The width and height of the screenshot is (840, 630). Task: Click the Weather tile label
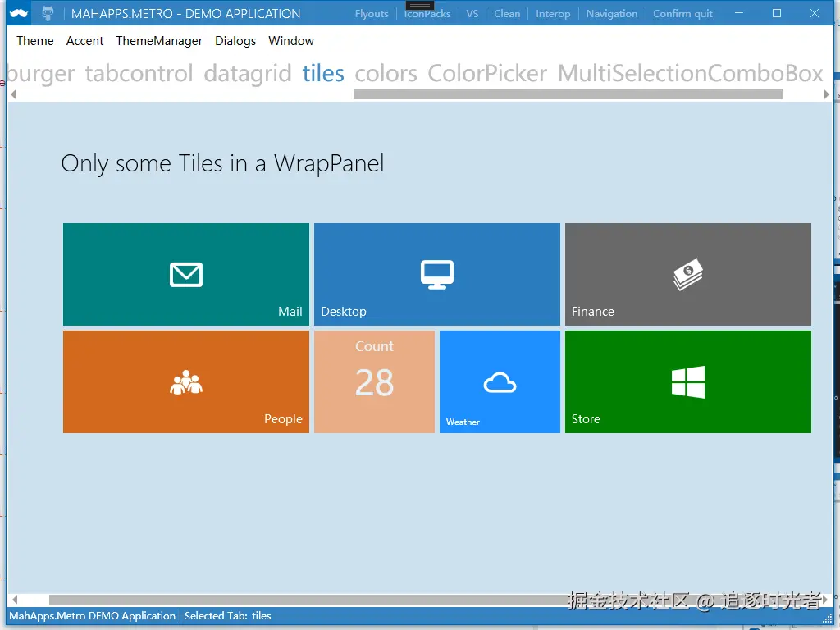click(x=463, y=422)
